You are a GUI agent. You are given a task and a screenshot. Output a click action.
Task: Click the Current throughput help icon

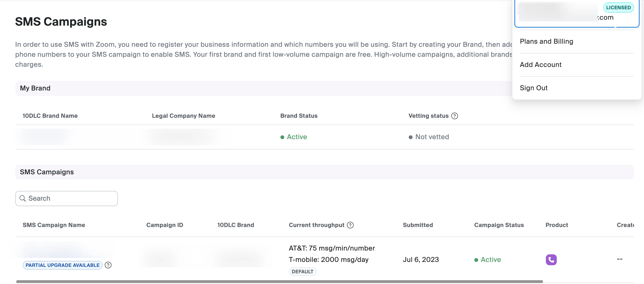[x=350, y=225]
